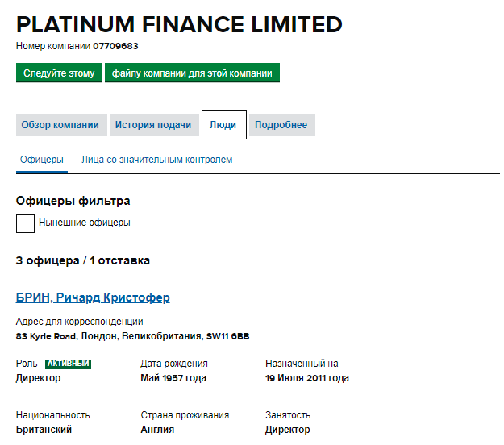Tick the 'Нынешние офицеры' checkbox
This screenshot has width=504, height=445.
26,223
